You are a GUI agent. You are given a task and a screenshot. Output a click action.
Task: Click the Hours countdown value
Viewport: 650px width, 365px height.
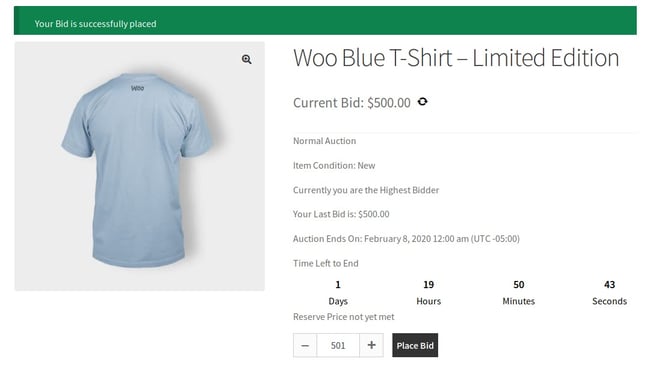(429, 285)
